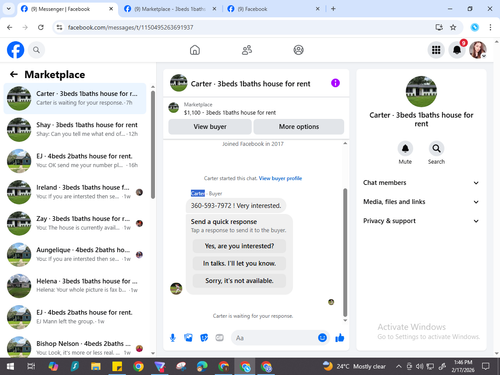Attach a photo using the image icon

(188, 338)
